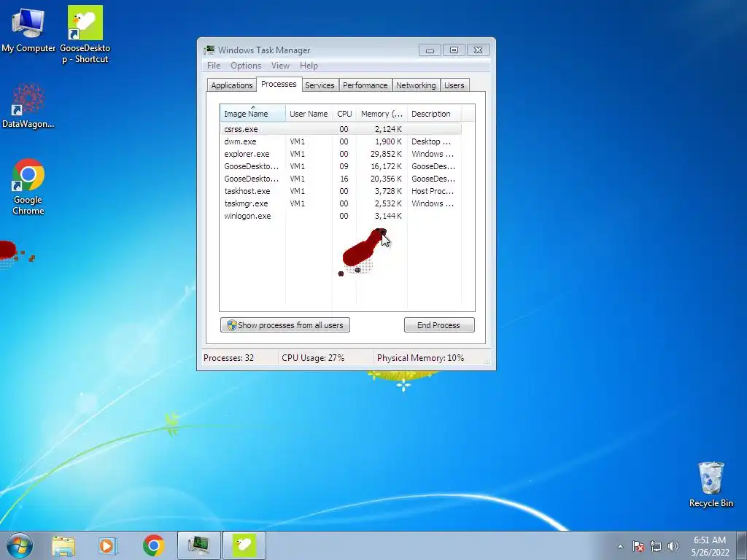Click the Task Manager title bar icon
Viewport: 747px width, 560px height.
click(x=209, y=50)
